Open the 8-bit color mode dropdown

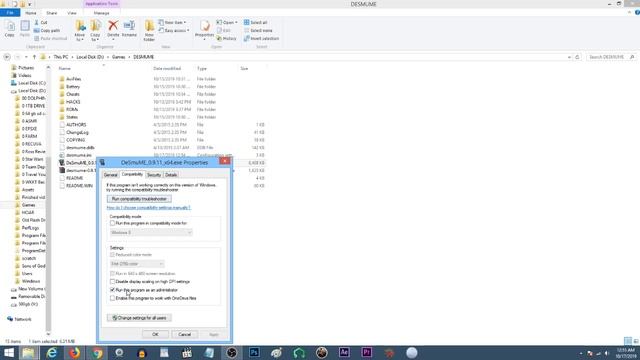tap(137, 264)
